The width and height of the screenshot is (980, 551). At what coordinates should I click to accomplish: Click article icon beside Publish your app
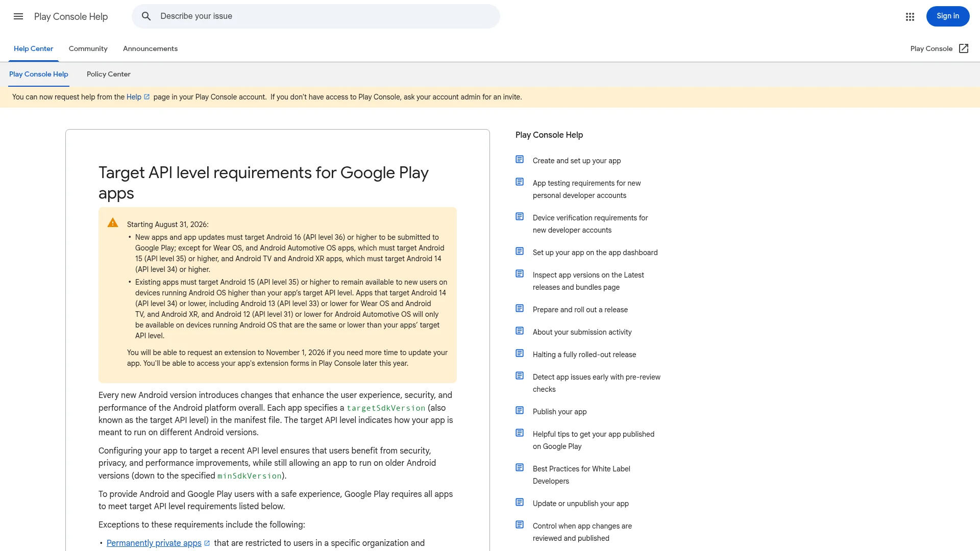pos(520,411)
